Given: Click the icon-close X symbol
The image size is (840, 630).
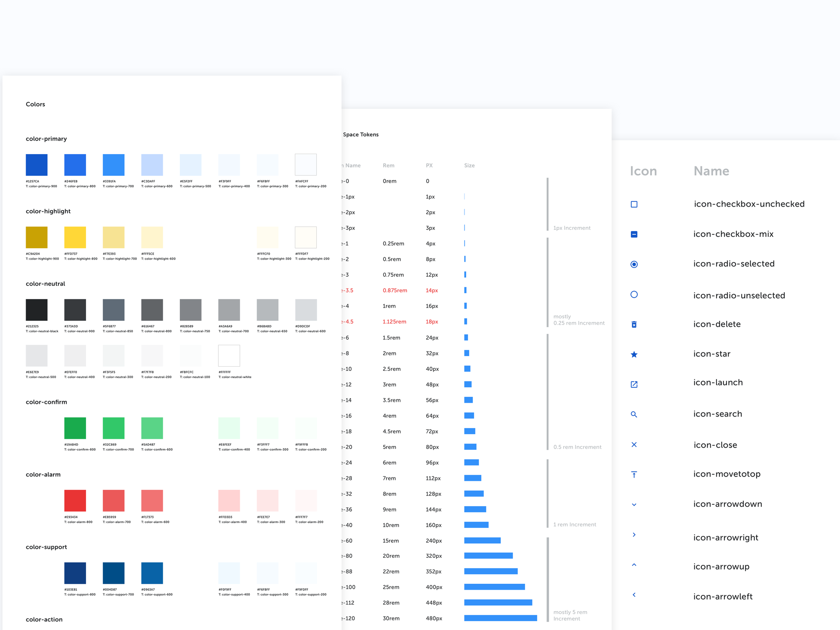Looking at the screenshot, I should point(634,444).
